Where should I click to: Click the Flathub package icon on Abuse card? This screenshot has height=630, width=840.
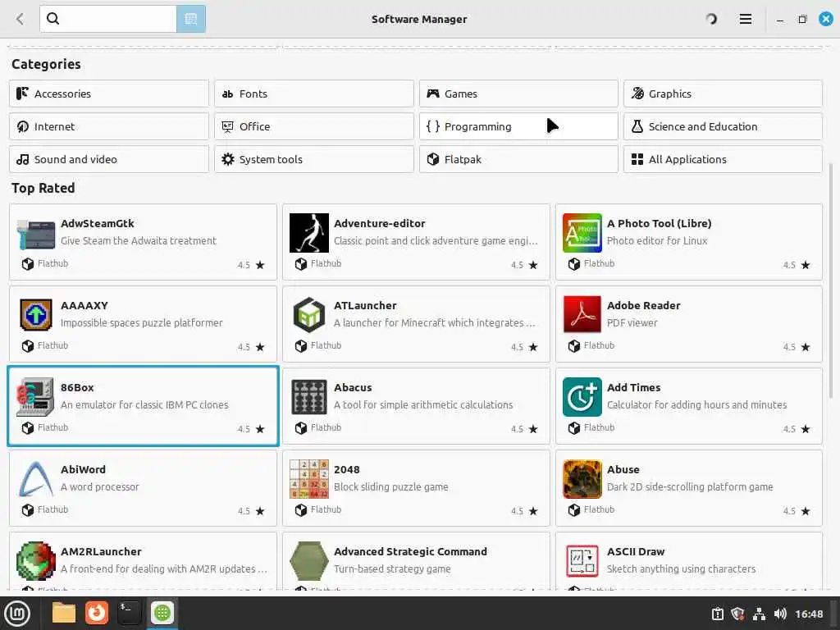coord(573,510)
